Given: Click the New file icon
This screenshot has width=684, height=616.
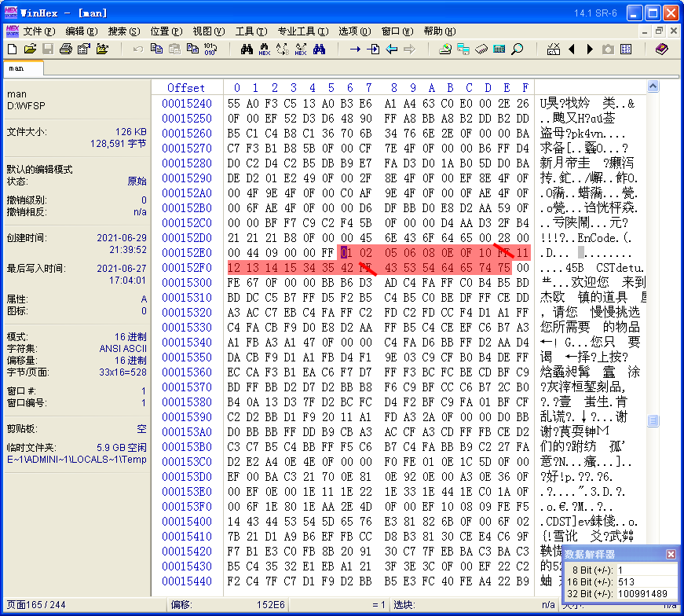Looking at the screenshot, I should (x=12, y=49).
